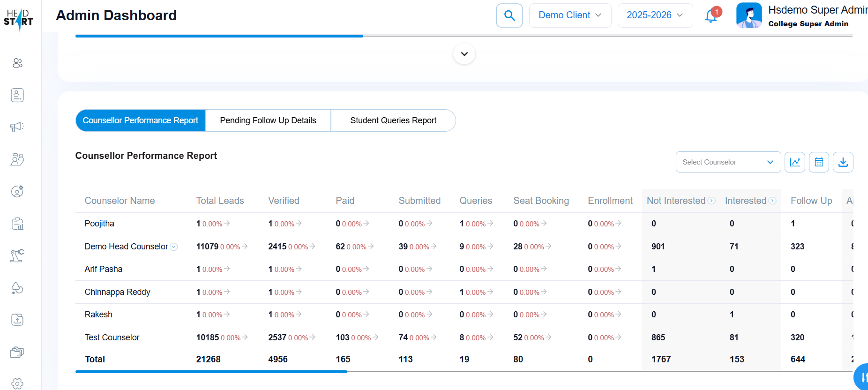The width and height of the screenshot is (868, 390).
Task: Download the counsellor performance report
Action: (843, 162)
